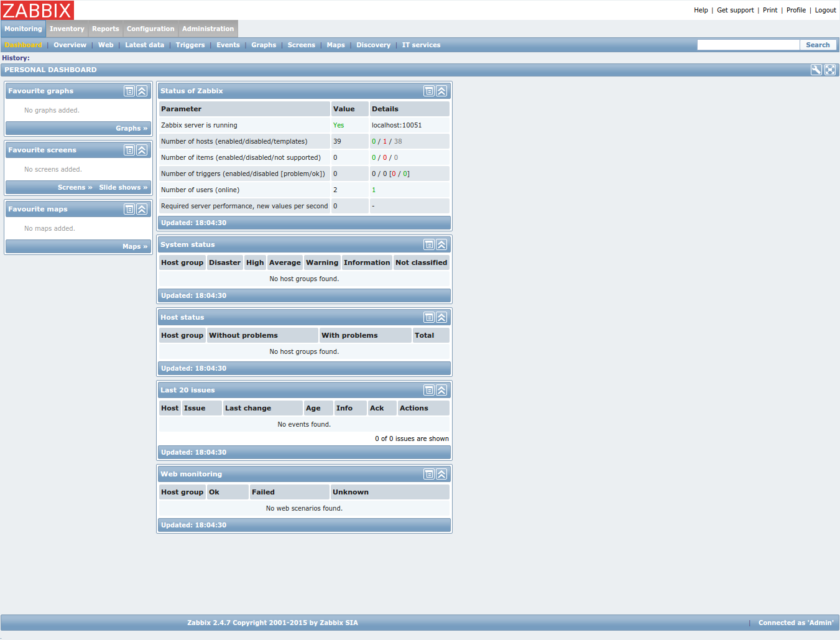
Task: Toggle fullscreen mode icon on dashboard
Action: pos(830,70)
